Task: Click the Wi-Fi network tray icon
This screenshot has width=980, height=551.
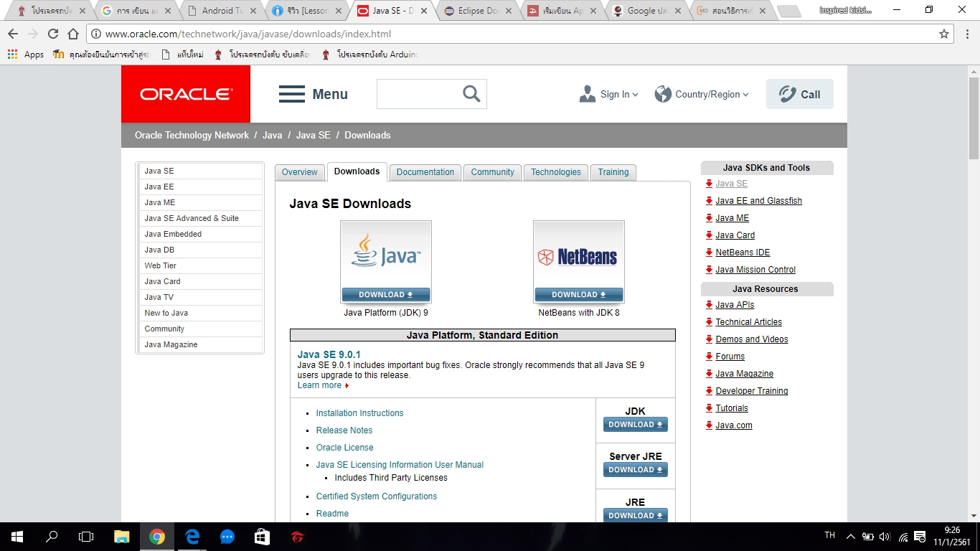Action: pos(903,537)
